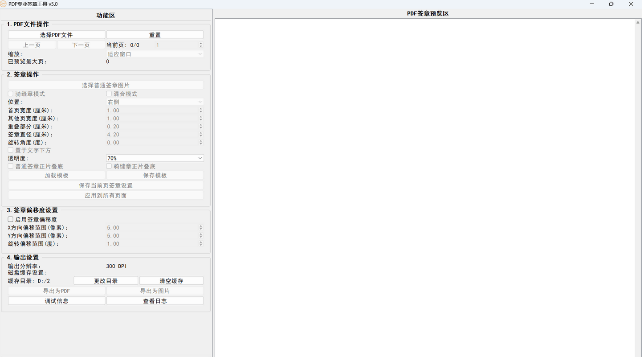The height and width of the screenshot is (357, 644).
Task: Enable 普通签章正片叠底
Action: (10, 166)
